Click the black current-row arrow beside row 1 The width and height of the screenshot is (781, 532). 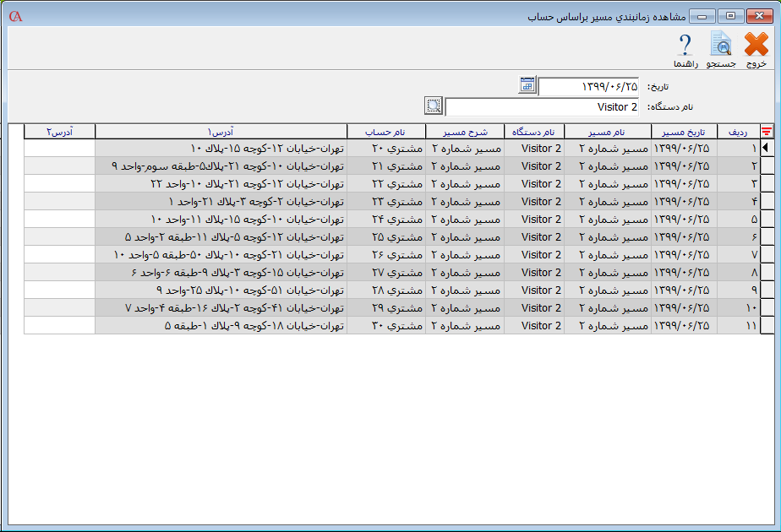(x=767, y=149)
